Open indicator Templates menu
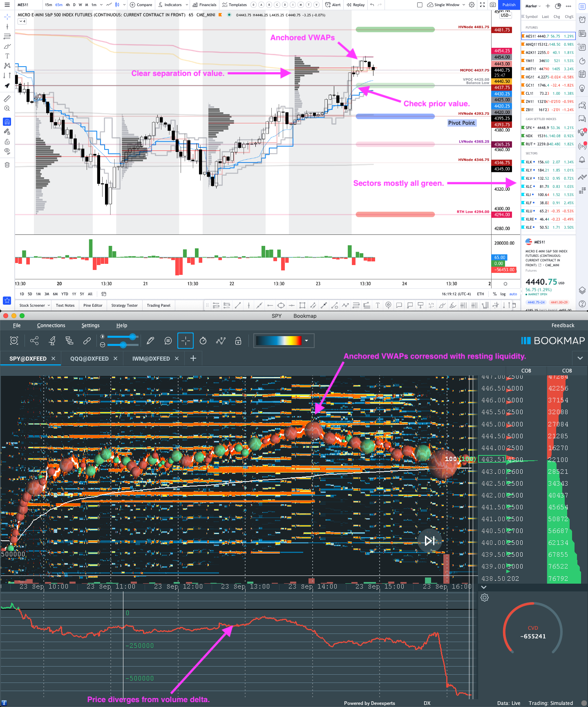 [x=235, y=5]
